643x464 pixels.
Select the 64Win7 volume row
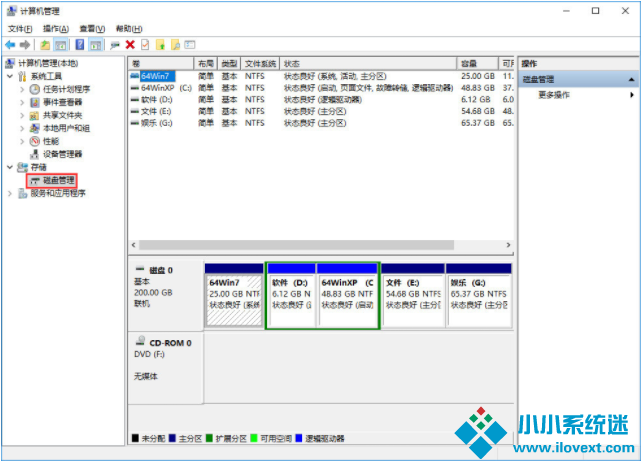coord(321,76)
